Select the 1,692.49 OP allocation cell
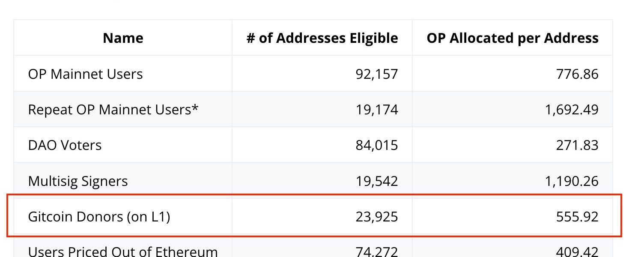644x257 pixels. (572, 110)
